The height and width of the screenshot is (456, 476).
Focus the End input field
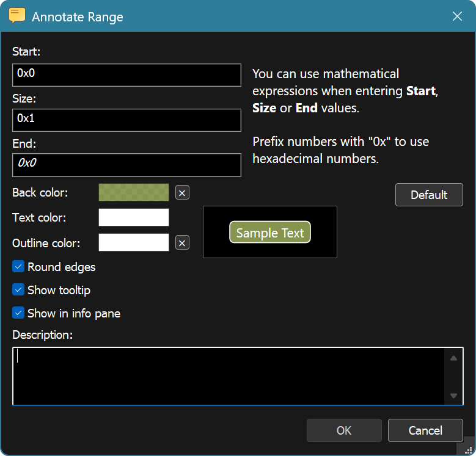tap(126, 165)
